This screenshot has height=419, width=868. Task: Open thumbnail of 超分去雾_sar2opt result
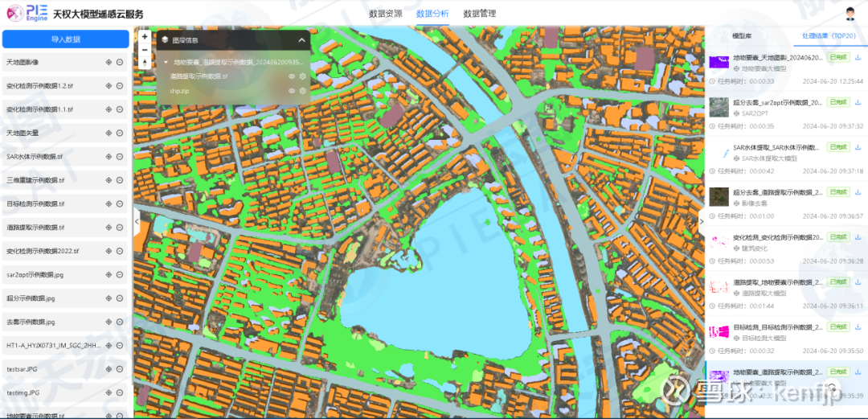tap(719, 107)
